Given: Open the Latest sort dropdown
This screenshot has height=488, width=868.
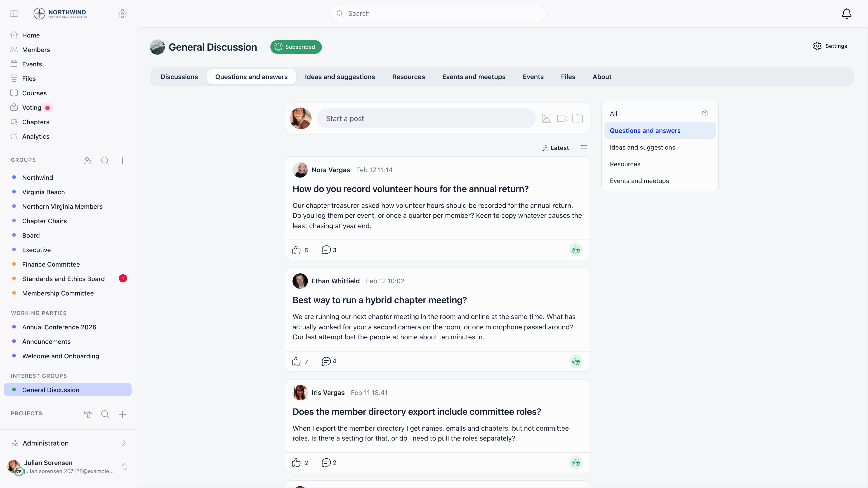Looking at the screenshot, I should point(555,148).
